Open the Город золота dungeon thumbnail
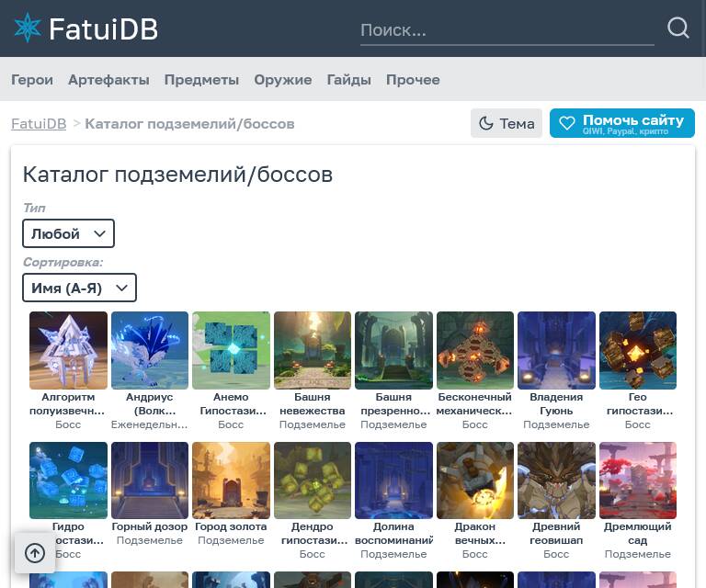 point(231,481)
